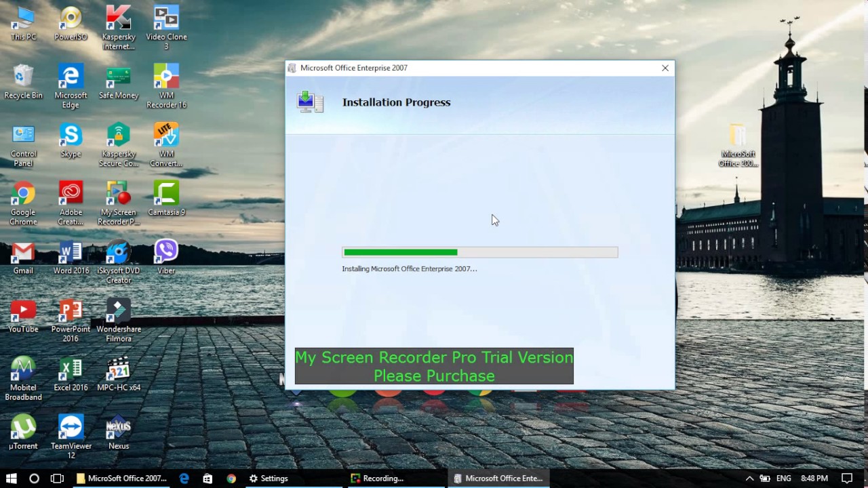Launch the Viber desktop shortcut
Image resolution: width=868 pixels, height=488 pixels.
pos(166,257)
